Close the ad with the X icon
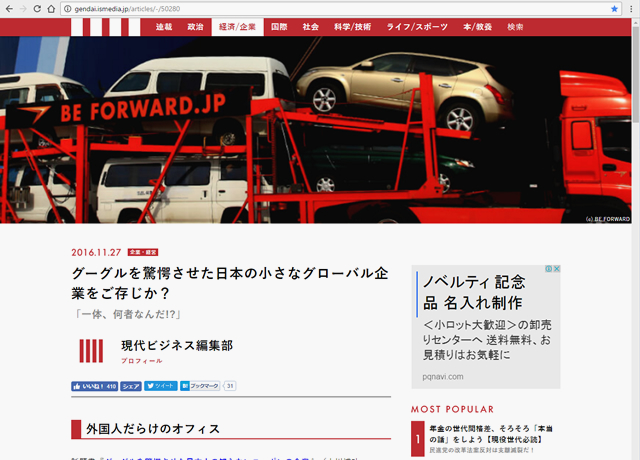Screen dimensions: 640x460 pyautogui.click(x=555, y=270)
